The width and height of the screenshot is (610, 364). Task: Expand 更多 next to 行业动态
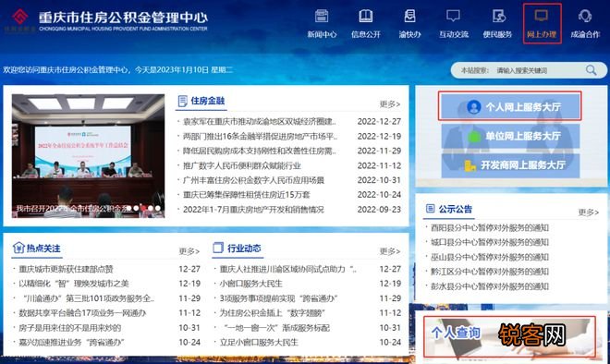(x=390, y=251)
